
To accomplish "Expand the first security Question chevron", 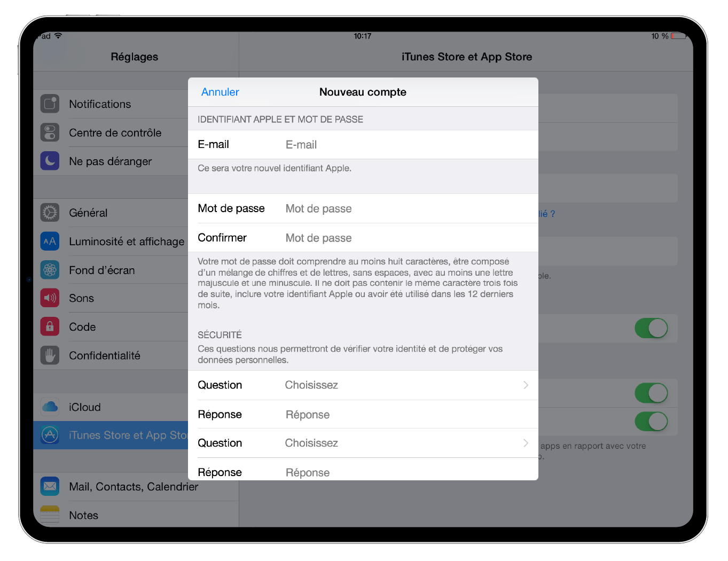I will click(x=526, y=385).
